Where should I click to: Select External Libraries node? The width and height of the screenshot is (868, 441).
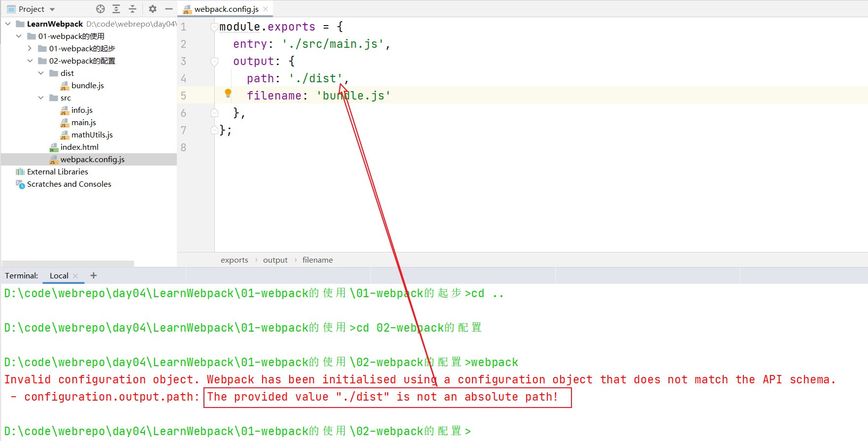point(58,171)
